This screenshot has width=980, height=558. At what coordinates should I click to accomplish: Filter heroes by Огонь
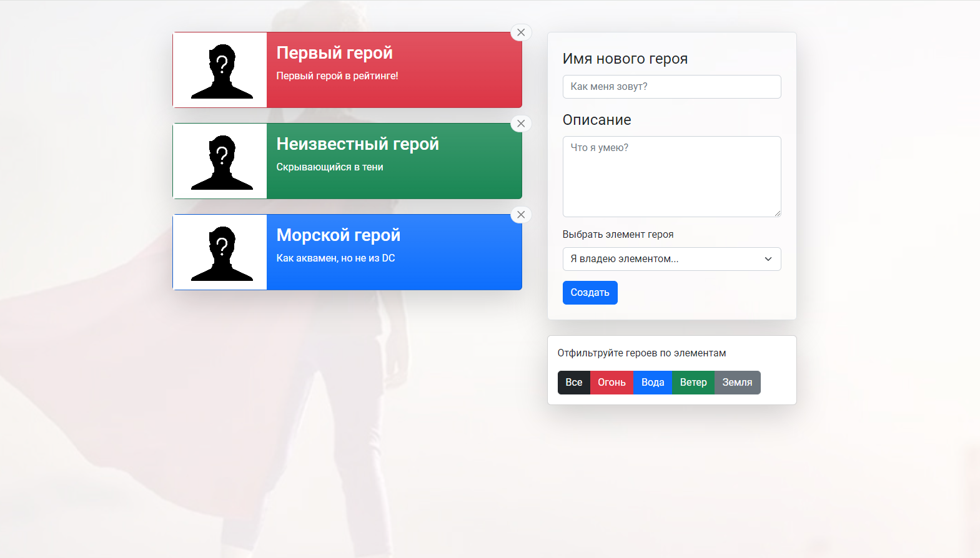(x=611, y=383)
